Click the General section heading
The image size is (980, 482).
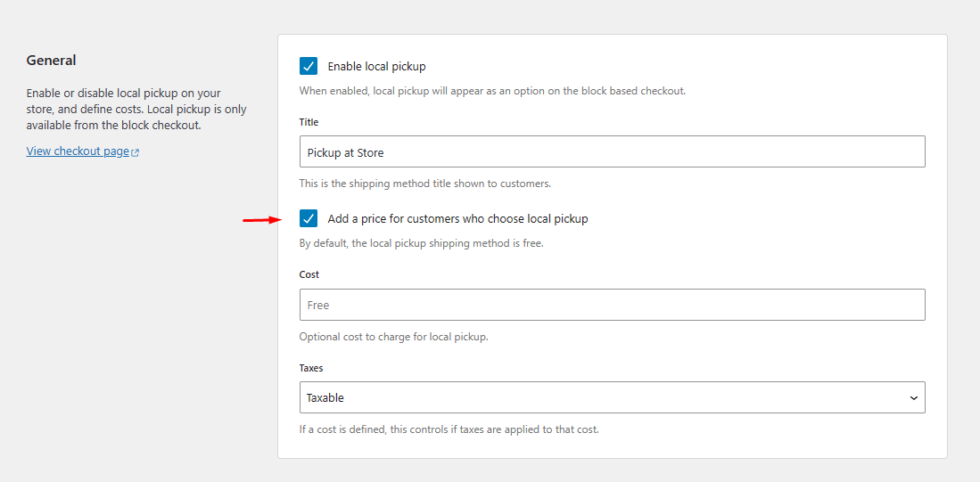coord(51,61)
